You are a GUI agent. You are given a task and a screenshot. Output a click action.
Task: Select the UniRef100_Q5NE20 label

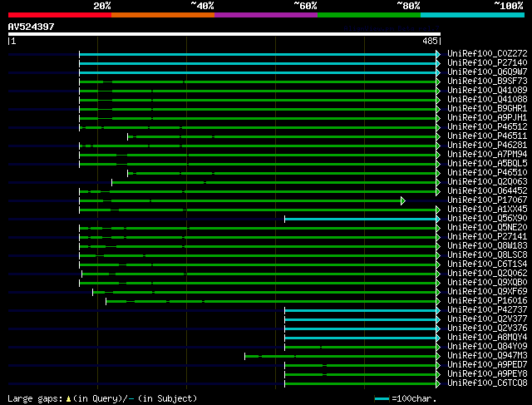click(487, 228)
